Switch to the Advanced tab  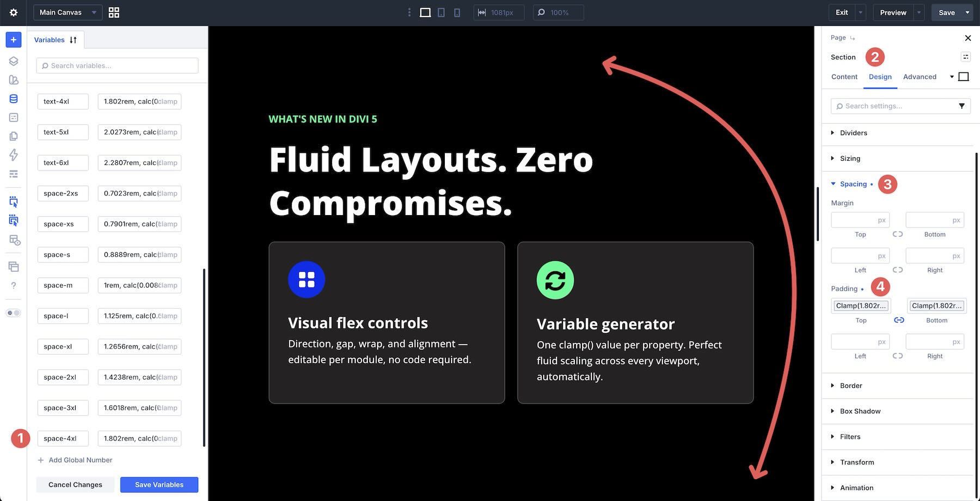[920, 77]
